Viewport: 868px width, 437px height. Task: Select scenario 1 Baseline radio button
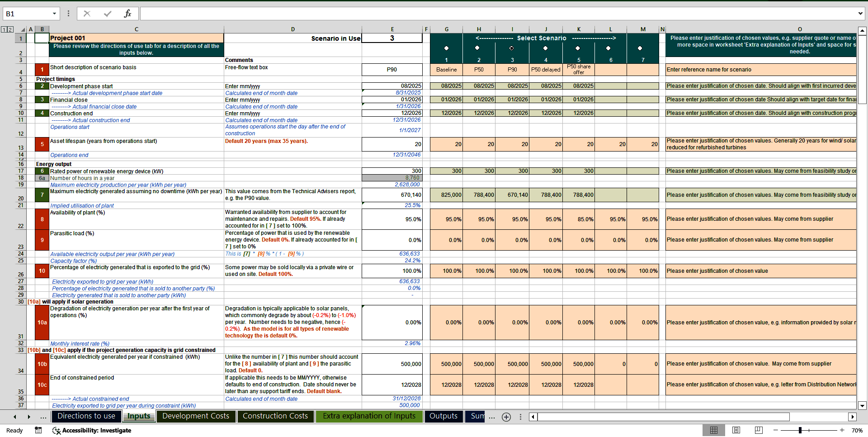446,48
